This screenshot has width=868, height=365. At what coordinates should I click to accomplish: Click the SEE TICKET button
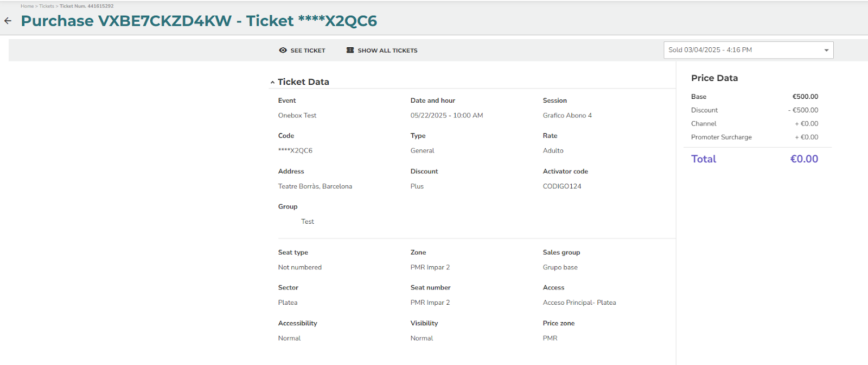click(308, 51)
